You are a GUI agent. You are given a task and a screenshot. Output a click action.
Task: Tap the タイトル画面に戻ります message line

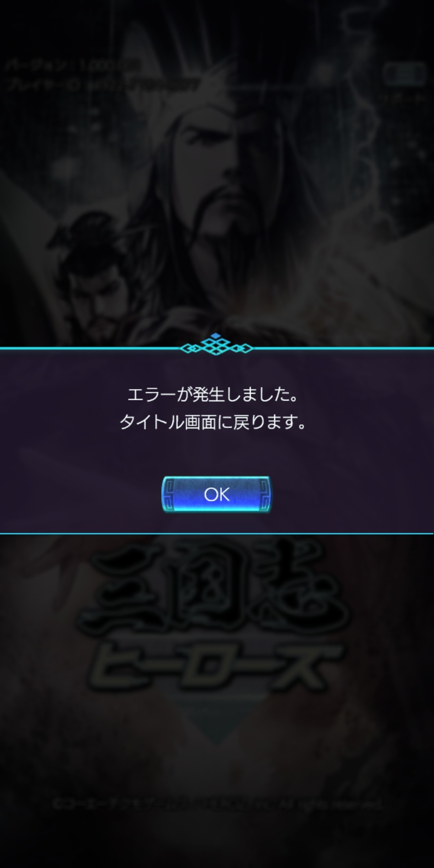pos(213,422)
